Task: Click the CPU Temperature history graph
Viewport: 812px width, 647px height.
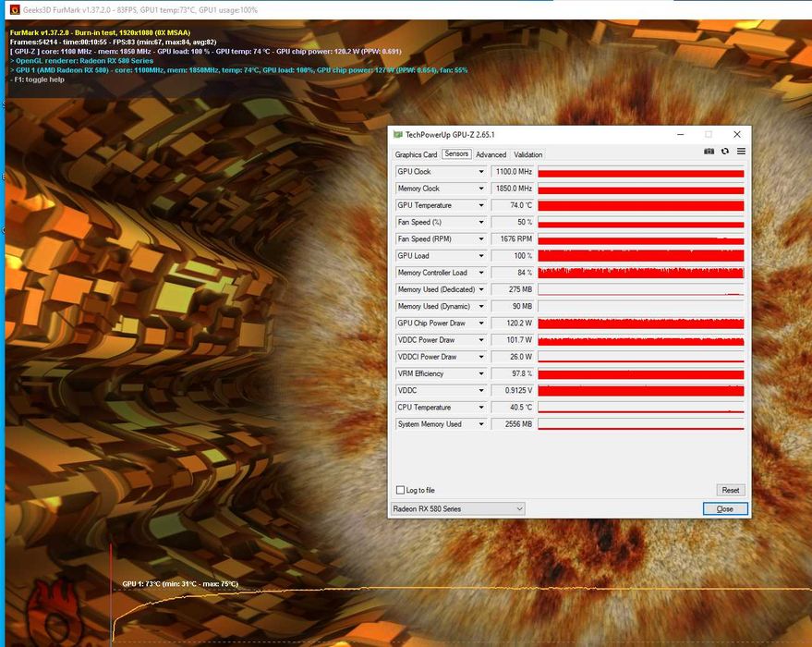Action: click(641, 408)
